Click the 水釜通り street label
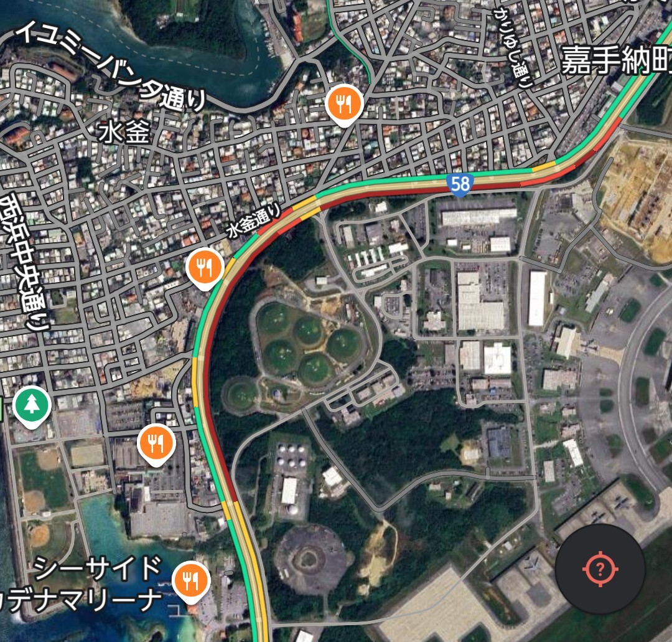 click(x=254, y=220)
